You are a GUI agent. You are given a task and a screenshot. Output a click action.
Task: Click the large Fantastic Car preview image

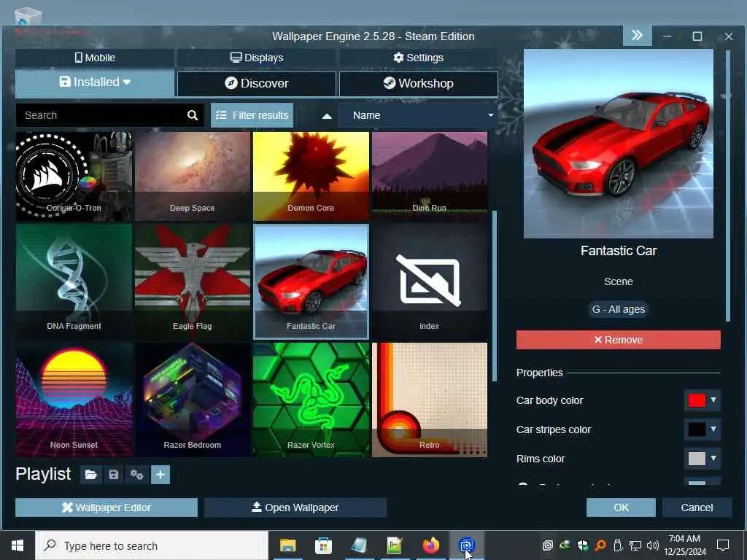point(619,144)
